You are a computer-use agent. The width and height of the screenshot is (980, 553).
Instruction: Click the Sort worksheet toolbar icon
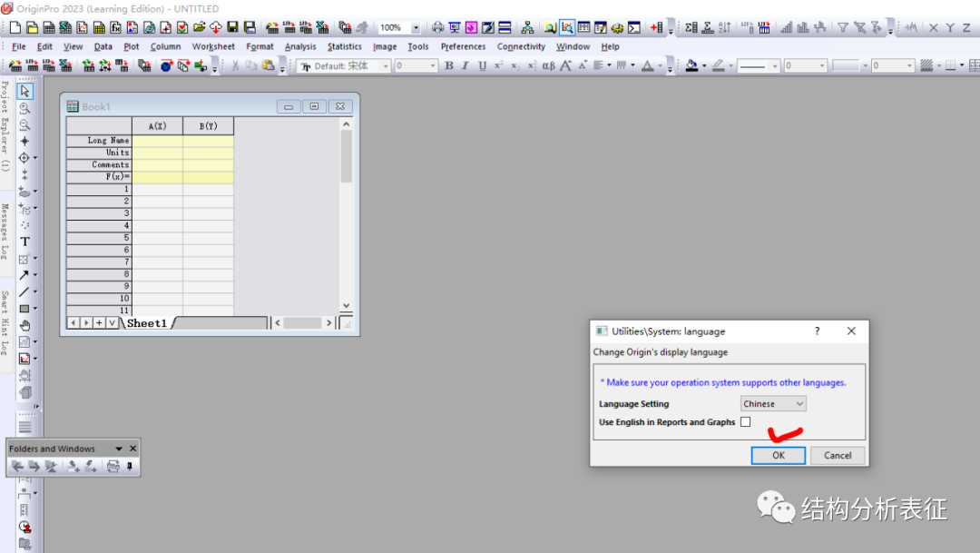click(x=724, y=27)
